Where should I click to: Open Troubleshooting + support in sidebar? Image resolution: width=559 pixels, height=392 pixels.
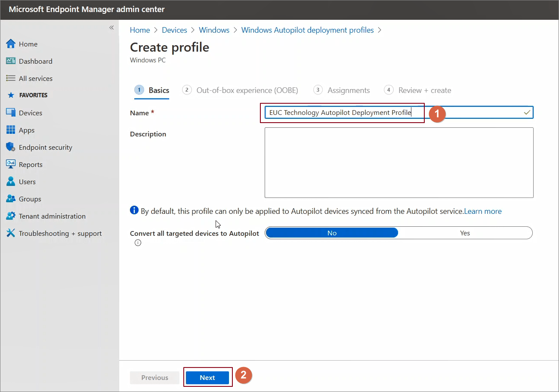(x=60, y=233)
